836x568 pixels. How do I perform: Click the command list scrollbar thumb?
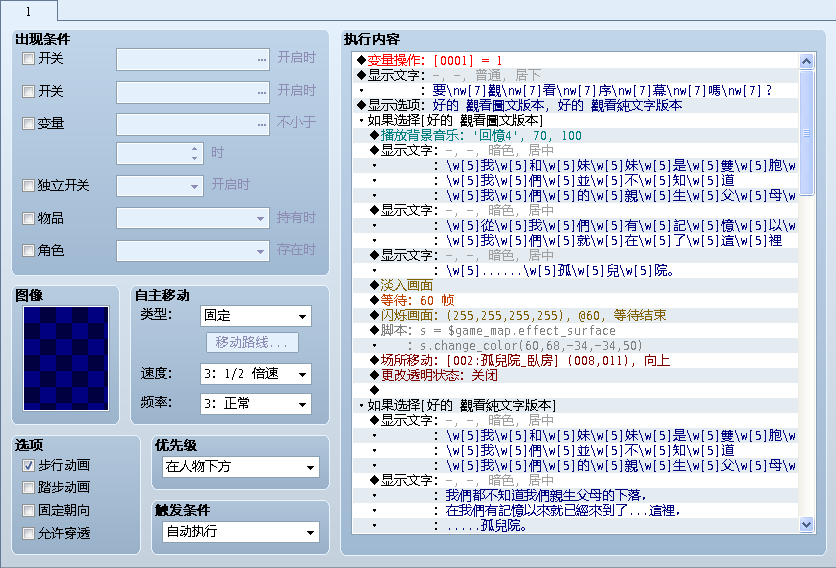(x=806, y=133)
